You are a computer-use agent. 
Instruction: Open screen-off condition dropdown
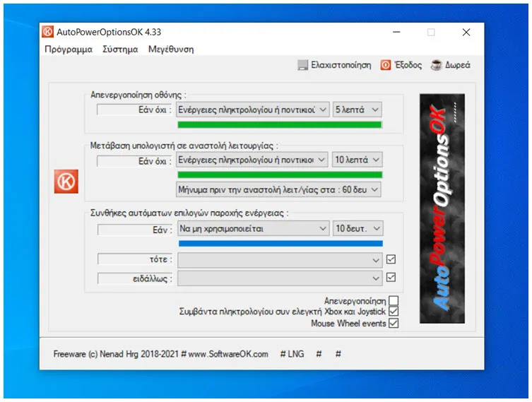(x=252, y=110)
